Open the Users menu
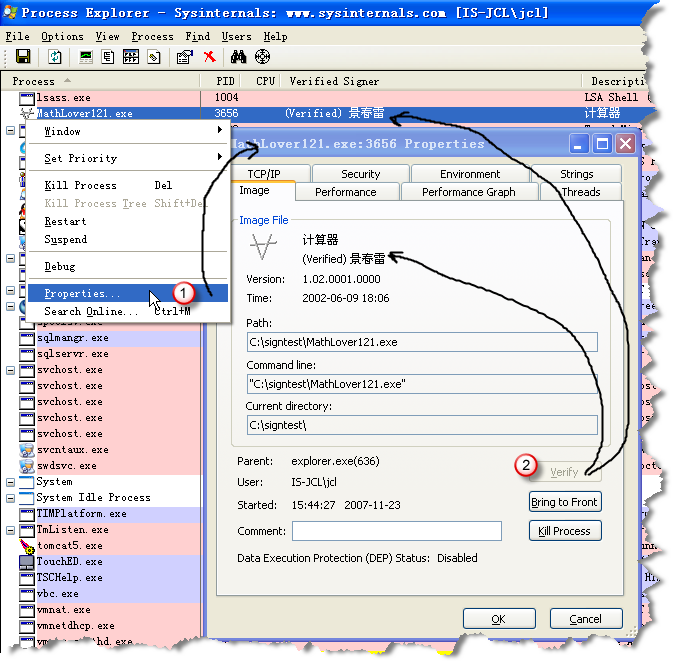The width and height of the screenshot is (673, 661). (x=236, y=36)
